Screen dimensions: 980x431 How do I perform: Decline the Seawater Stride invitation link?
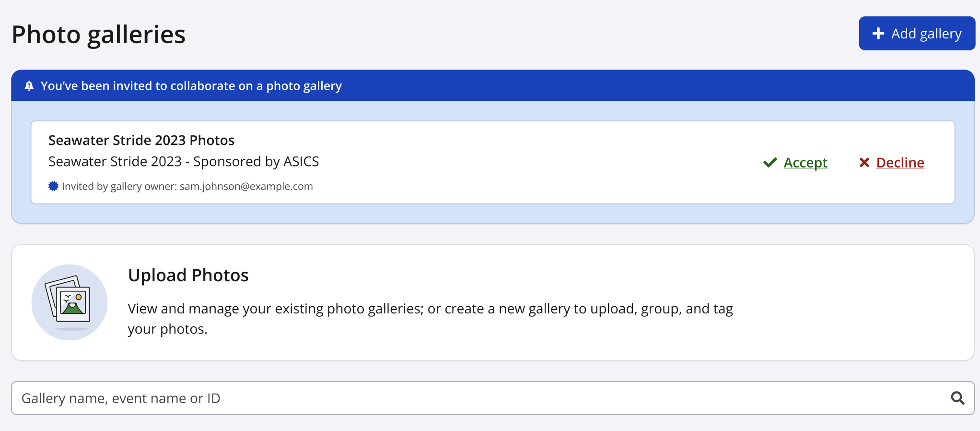coord(900,163)
